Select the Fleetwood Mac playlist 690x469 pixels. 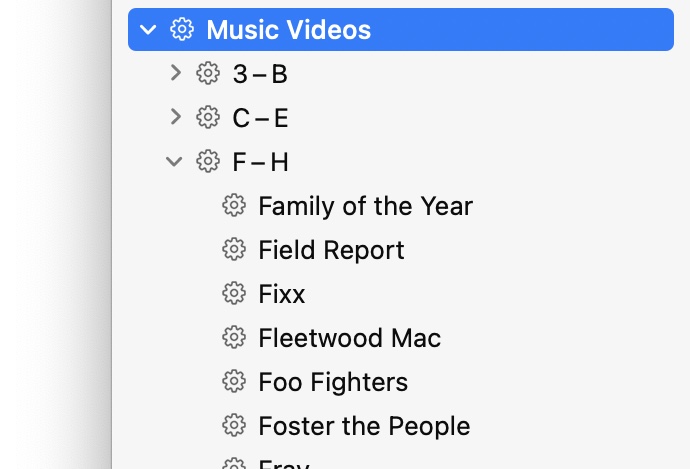pyautogui.click(x=349, y=338)
